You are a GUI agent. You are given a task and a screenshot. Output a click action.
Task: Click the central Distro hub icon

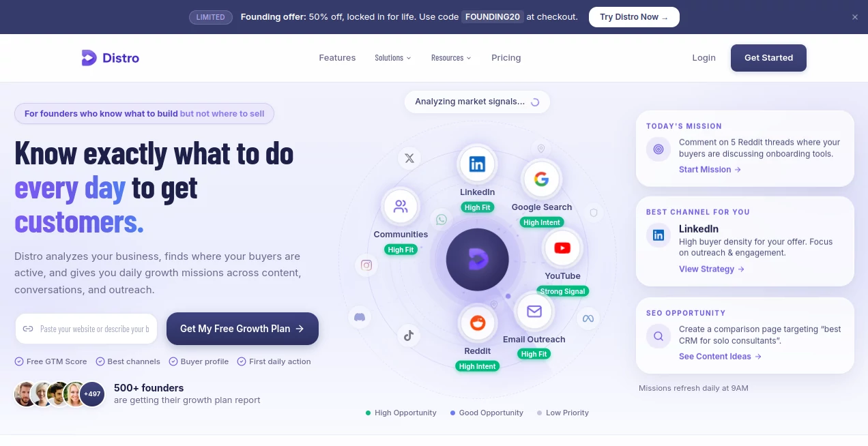pyautogui.click(x=478, y=260)
